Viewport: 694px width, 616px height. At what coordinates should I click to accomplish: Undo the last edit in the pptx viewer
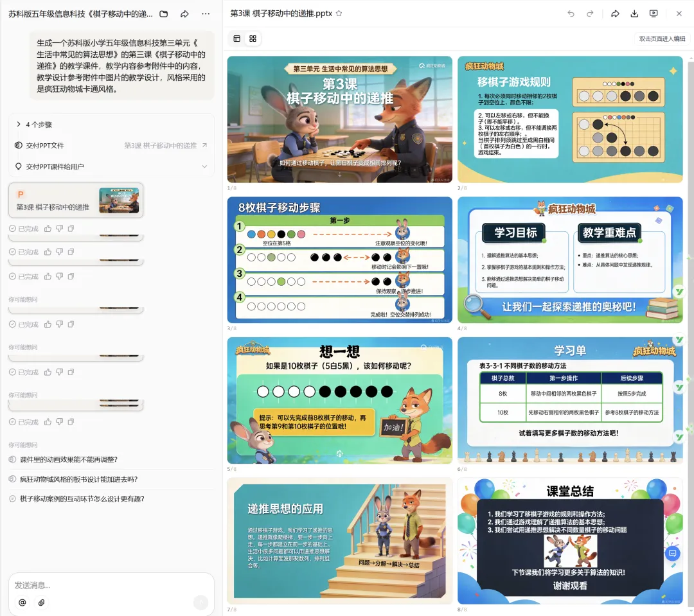coord(571,13)
